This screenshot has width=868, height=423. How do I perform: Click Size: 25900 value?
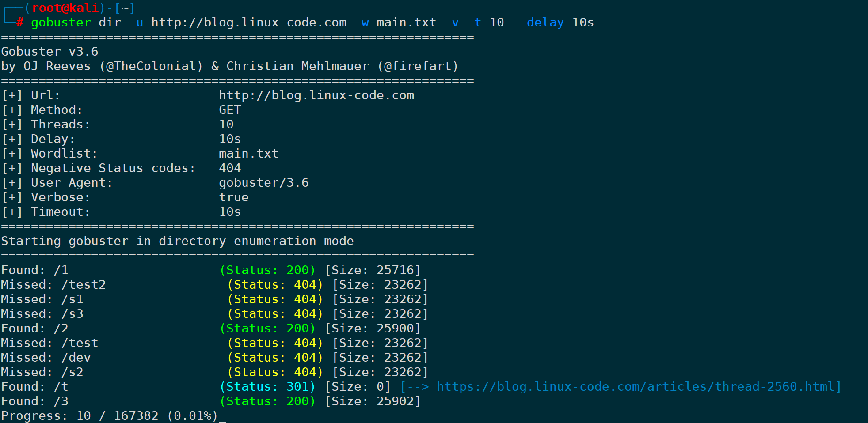(373, 329)
